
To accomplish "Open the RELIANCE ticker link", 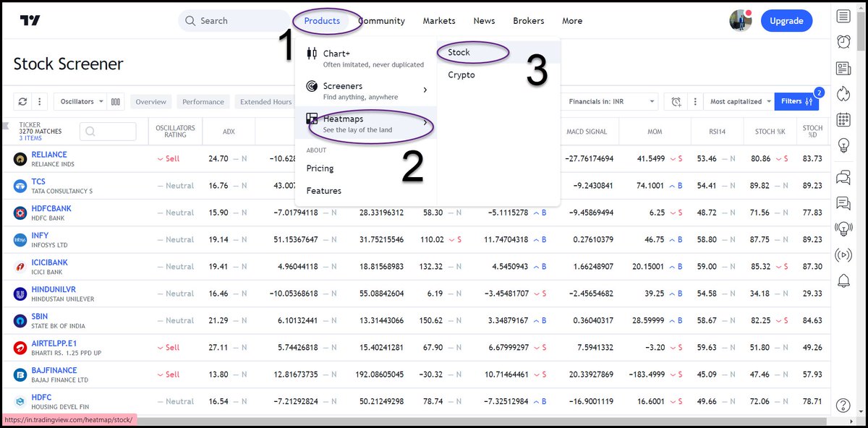I will pos(49,155).
